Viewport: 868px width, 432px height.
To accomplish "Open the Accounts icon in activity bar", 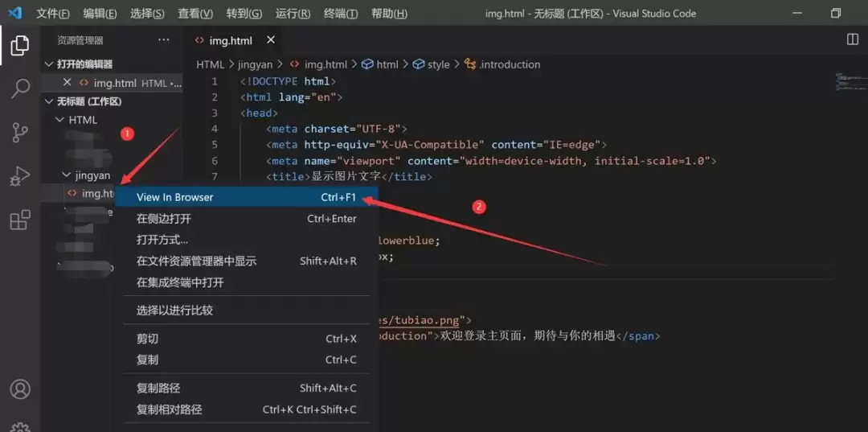I will (20, 389).
